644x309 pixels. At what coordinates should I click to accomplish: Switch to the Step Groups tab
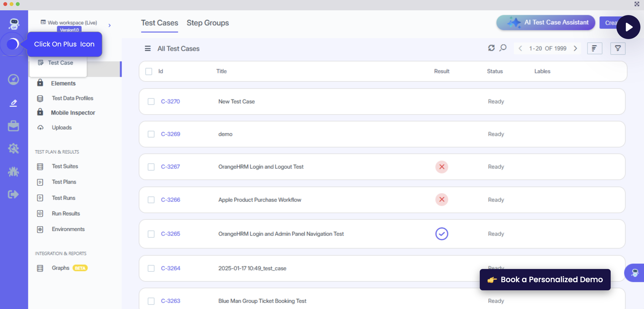point(207,23)
